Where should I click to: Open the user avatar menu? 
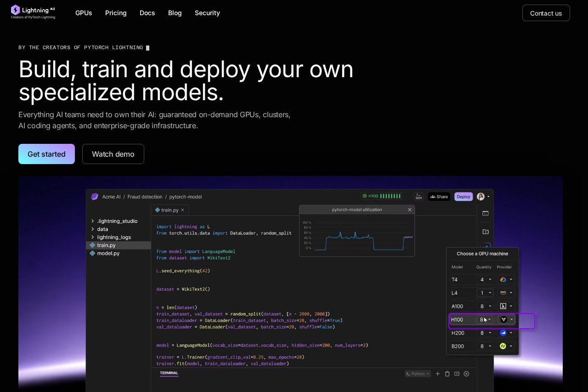tap(483, 197)
